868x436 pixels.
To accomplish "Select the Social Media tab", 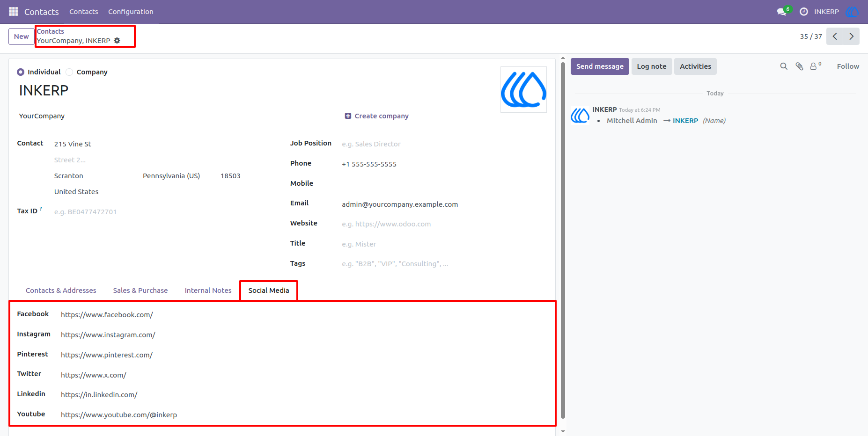I will point(269,291).
